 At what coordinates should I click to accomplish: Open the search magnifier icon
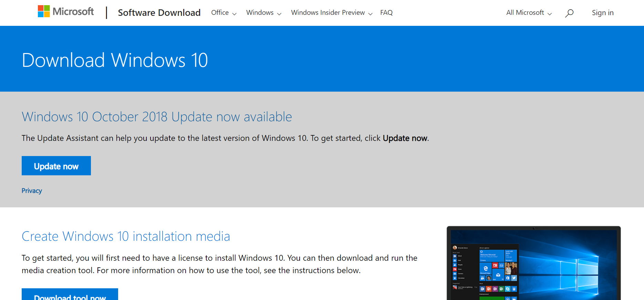pos(569,13)
